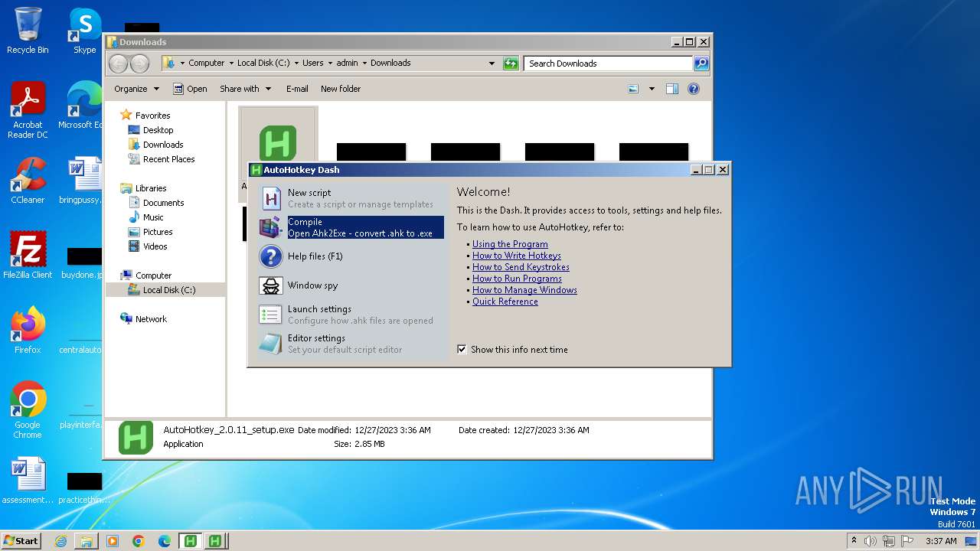Click the New script icon in Dash
Viewport: 980px width, 551px height.
(x=271, y=198)
